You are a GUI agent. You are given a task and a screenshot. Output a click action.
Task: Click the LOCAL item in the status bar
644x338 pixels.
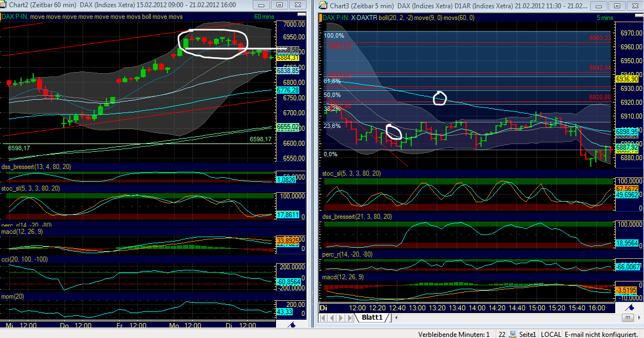551,334
